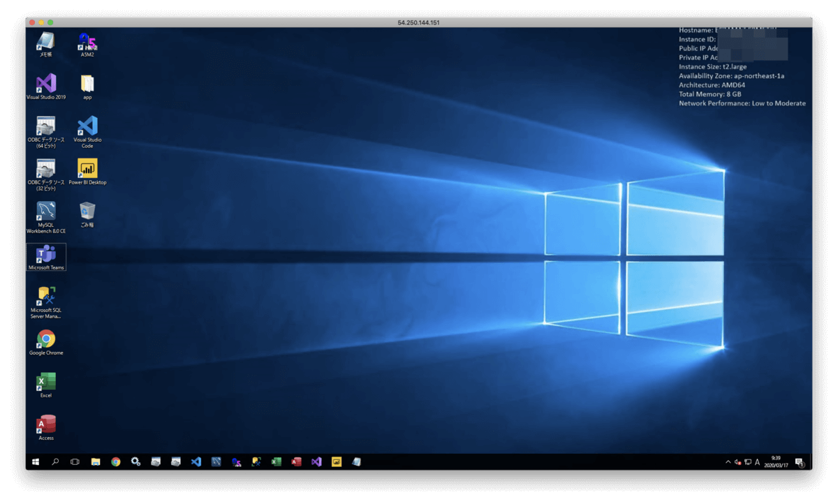Screen dimensions: 838x504
Task: Click the muted volume icon in tray
Action: [737, 462]
